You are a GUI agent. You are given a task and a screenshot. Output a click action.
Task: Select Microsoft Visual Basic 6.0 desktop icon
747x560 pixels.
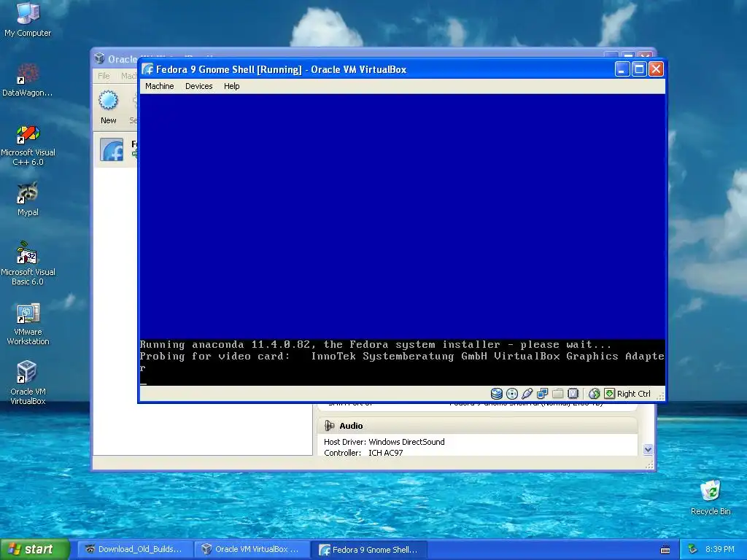pyautogui.click(x=28, y=263)
